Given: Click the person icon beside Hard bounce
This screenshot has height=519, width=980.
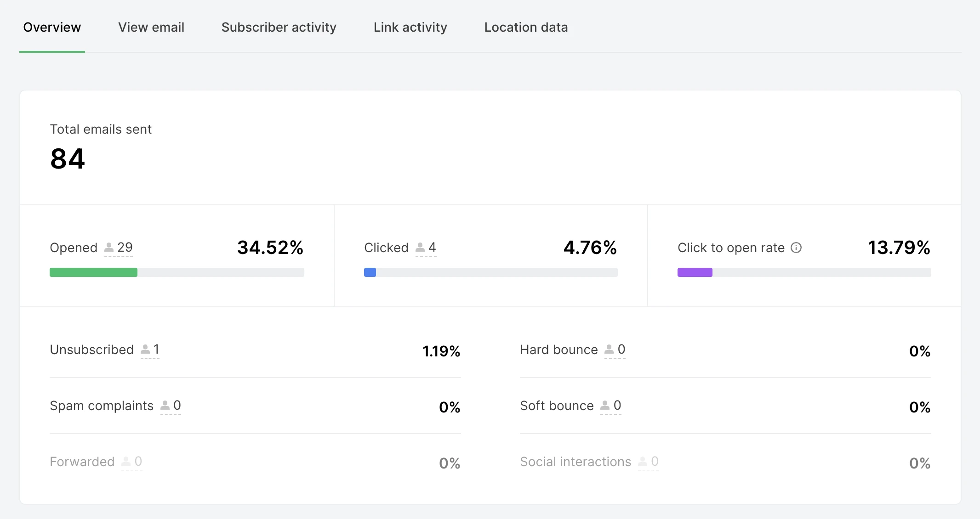Looking at the screenshot, I should [609, 350].
